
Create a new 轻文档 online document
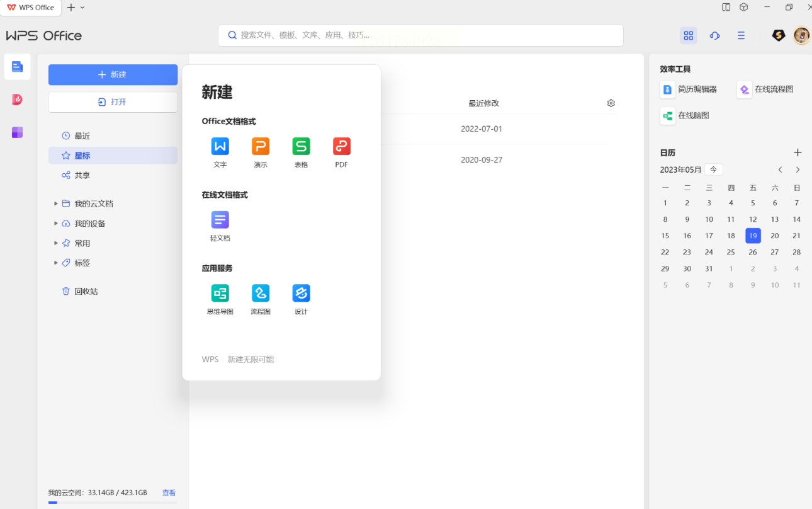click(220, 226)
